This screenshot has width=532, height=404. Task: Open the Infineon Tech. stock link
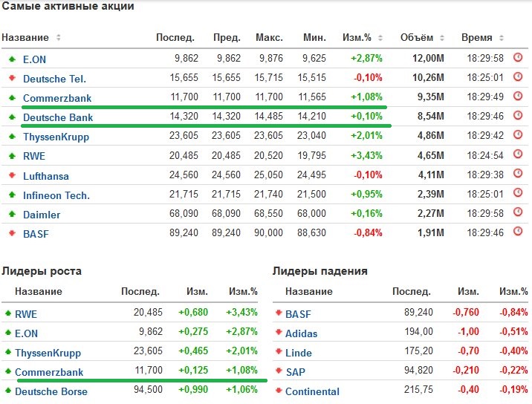[x=56, y=195]
